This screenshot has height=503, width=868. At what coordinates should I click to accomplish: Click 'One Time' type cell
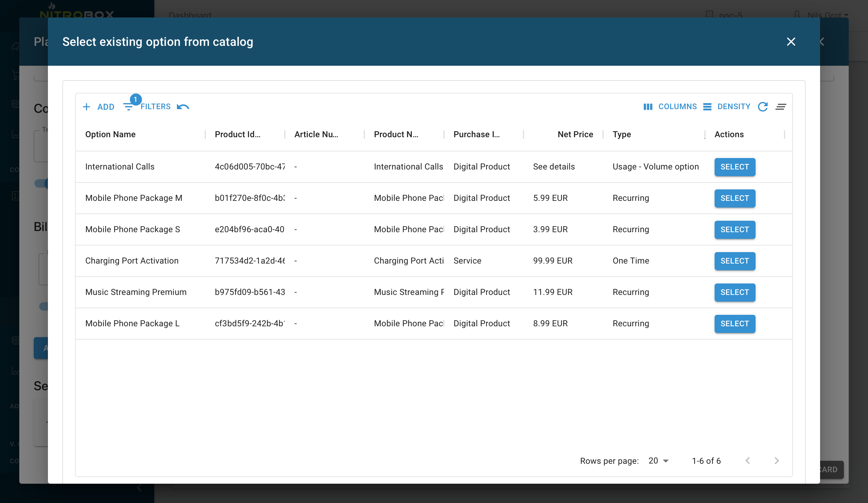click(x=631, y=261)
